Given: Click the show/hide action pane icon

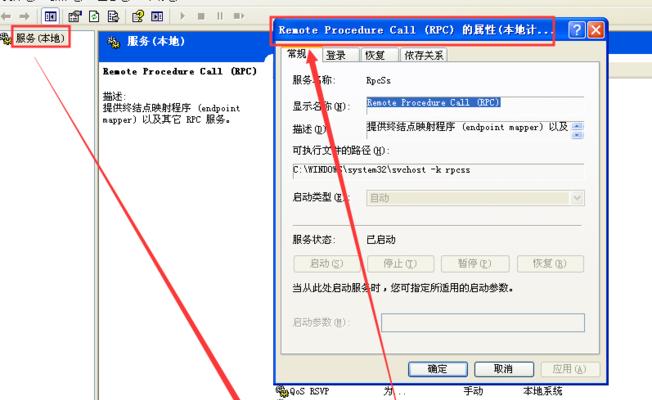Looking at the screenshot, I should [157, 16].
